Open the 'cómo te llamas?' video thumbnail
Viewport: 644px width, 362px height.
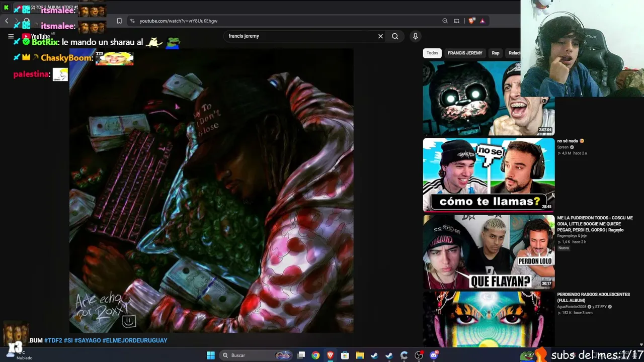click(x=489, y=175)
